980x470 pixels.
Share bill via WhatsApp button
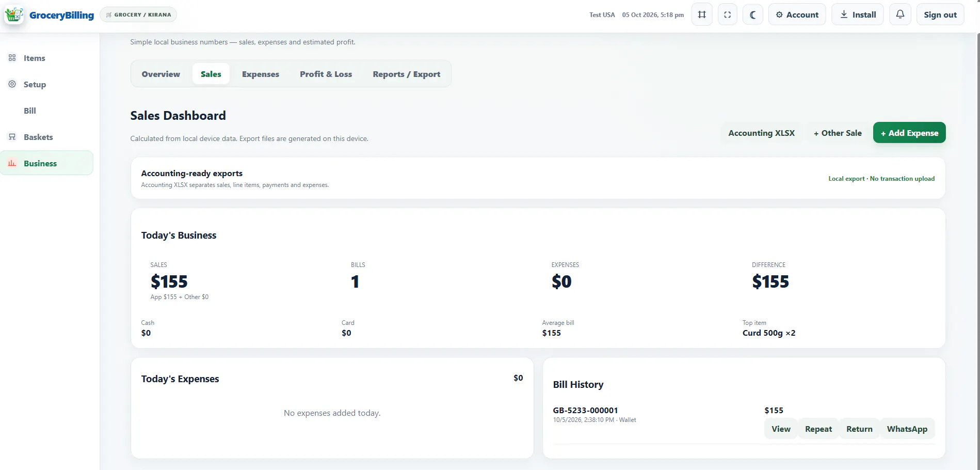pos(907,429)
